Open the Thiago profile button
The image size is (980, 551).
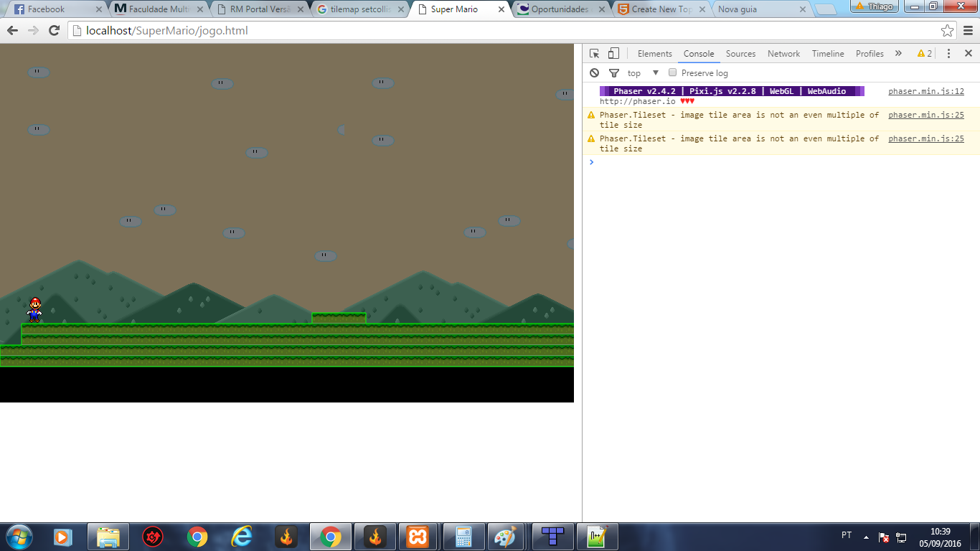pyautogui.click(x=875, y=6)
